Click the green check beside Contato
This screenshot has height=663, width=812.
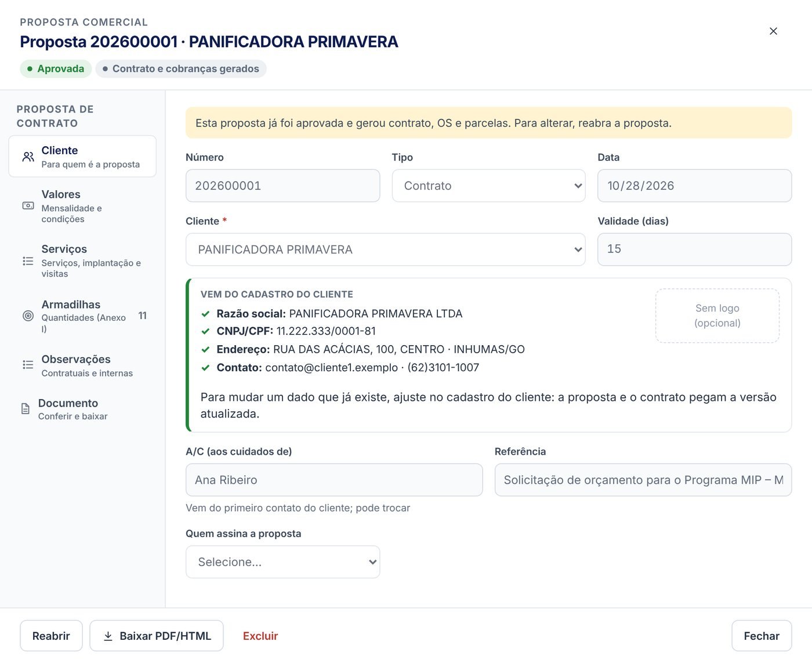click(205, 367)
